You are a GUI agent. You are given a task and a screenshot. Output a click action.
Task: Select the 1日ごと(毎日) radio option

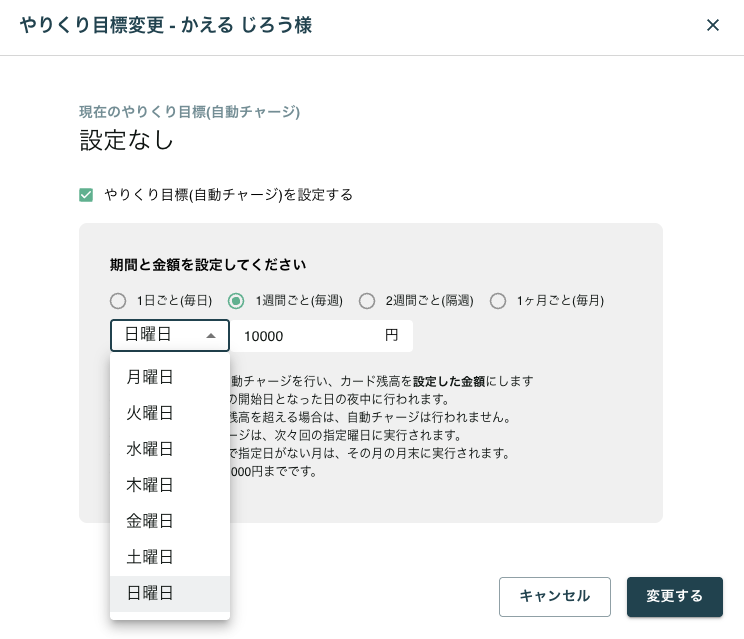point(118,300)
